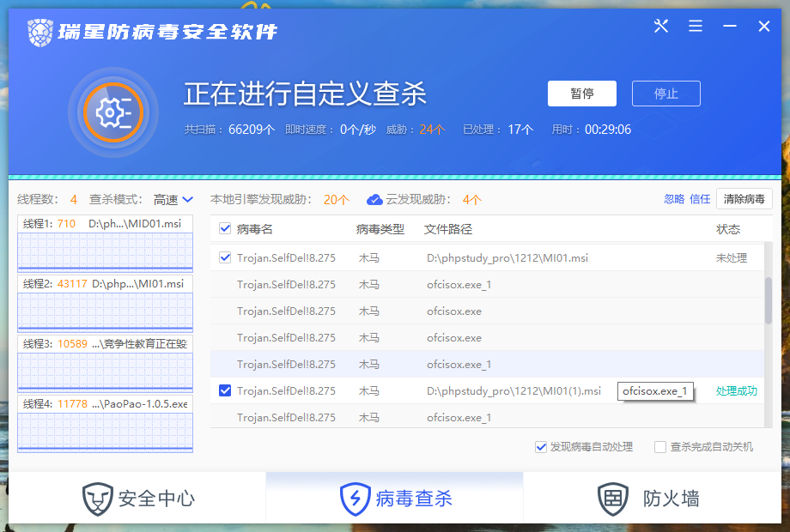The image size is (790, 532).
Task: Click the threat list vertical scrollbar
Action: pos(768,300)
